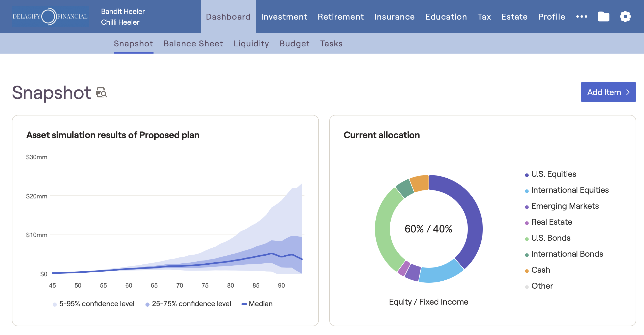The image size is (644, 335).
Task: Click client name Bandit Heeler
Action: (x=123, y=11)
